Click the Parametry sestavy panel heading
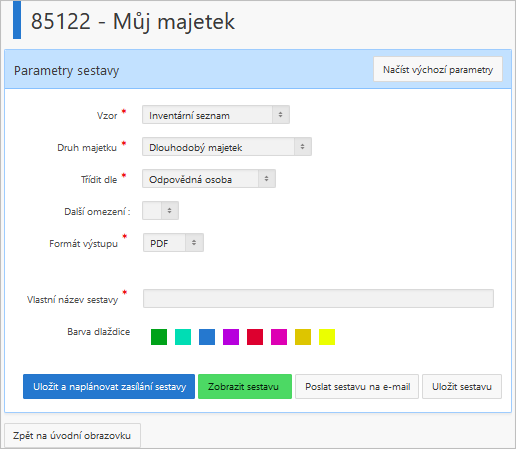Screen dimensions: 516x449 tap(66, 71)
